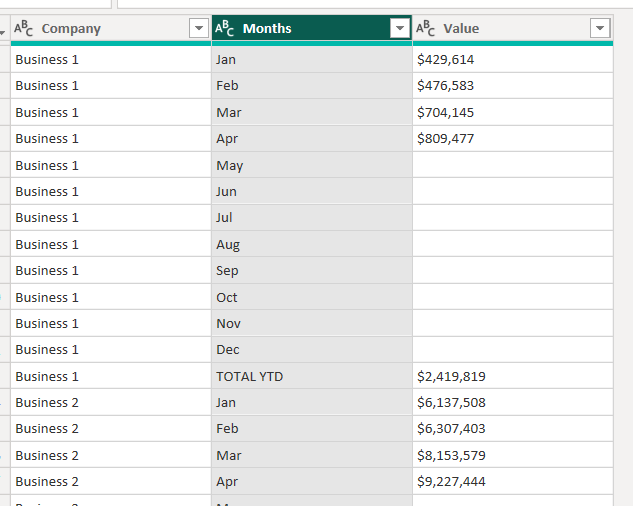Select the Value column header
The image size is (633, 506).
[x=513, y=28]
